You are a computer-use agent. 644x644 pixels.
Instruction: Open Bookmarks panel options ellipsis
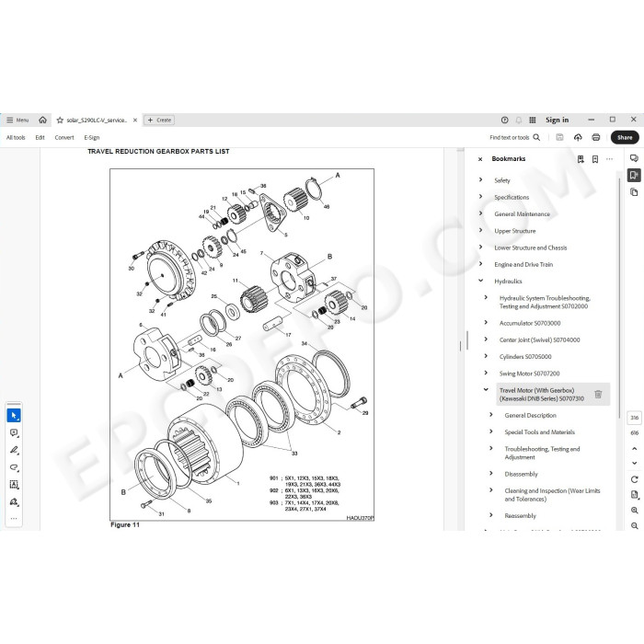[609, 159]
